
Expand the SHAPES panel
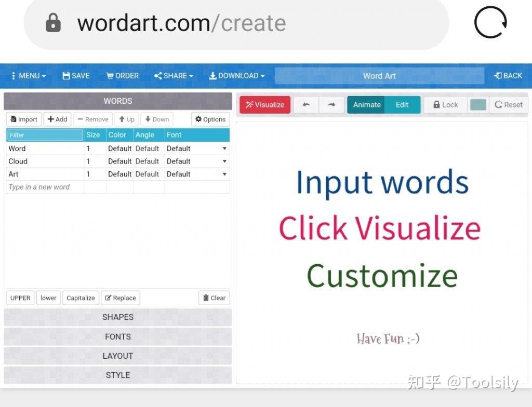118,317
